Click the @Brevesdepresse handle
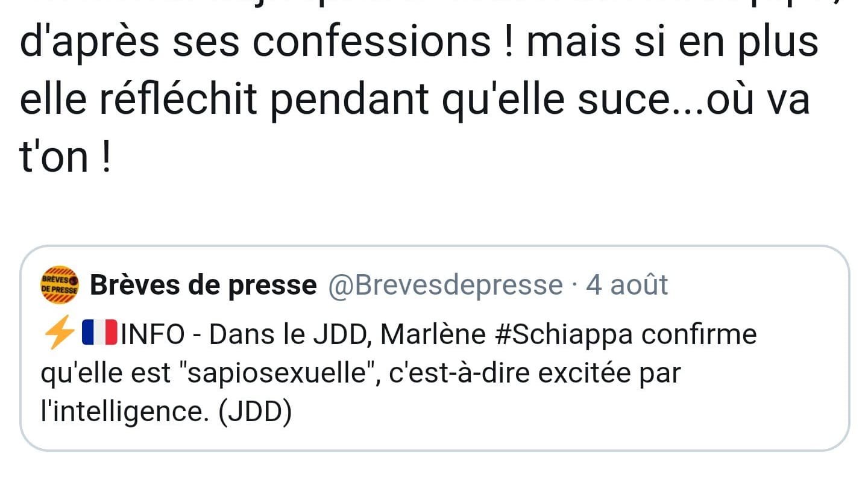This screenshot has width=868, height=488. tap(445, 285)
